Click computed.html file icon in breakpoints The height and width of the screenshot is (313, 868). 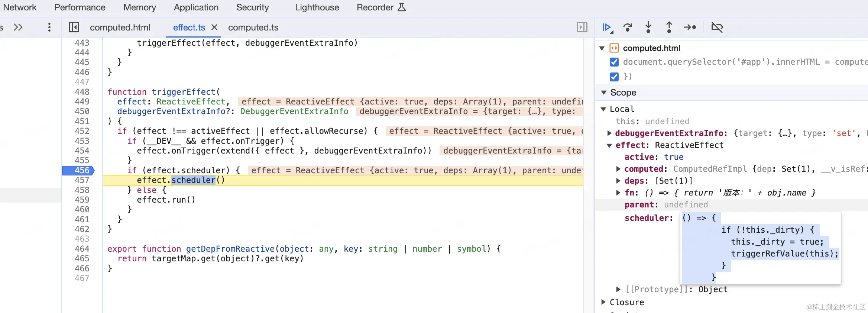coord(614,48)
